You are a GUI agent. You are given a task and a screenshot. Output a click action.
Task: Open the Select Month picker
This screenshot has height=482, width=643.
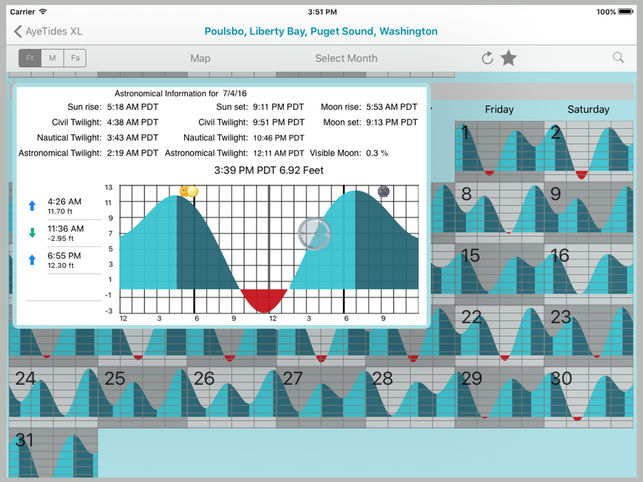coord(346,58)
